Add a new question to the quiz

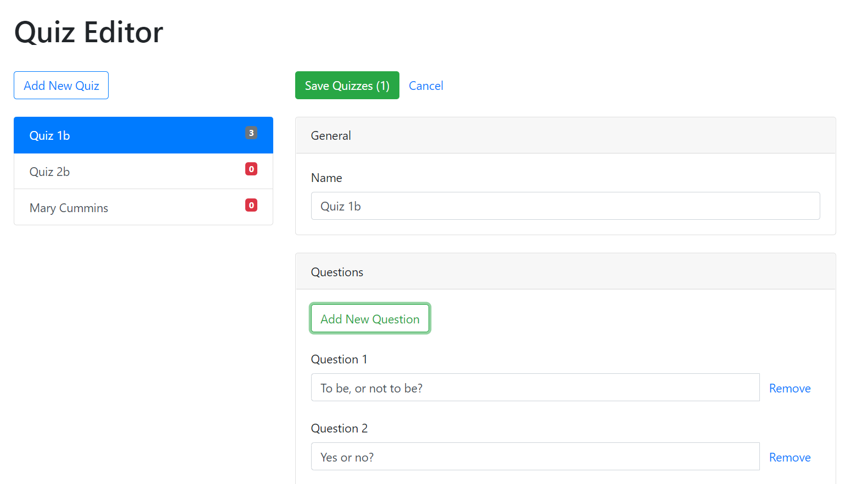click(370, 318)
